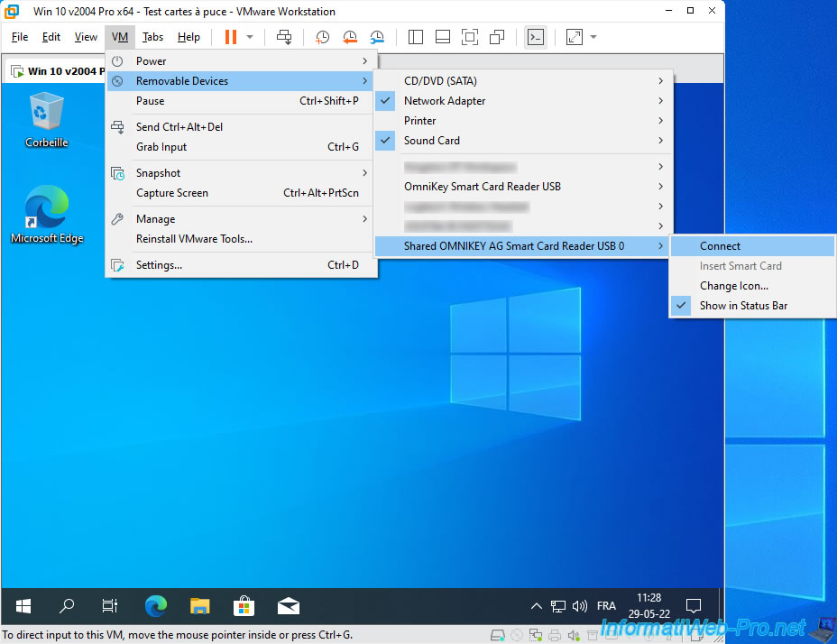837x644 pixels.
Task: Open the Edit menu
Action: [x=51, y=37]
